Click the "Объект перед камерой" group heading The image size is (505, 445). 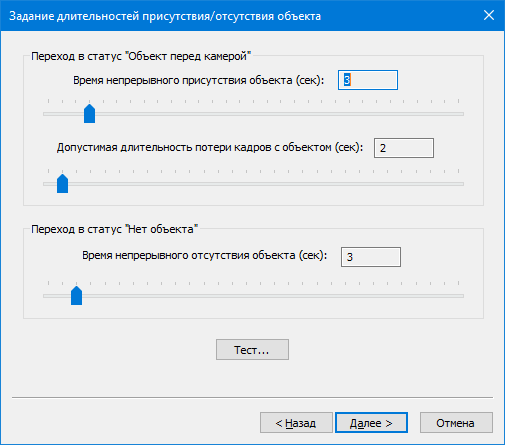[x=141, y=56]
